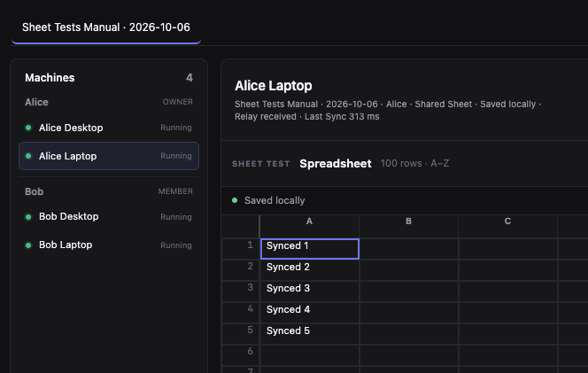
Task: Select row header 6
Action: point(240,355)
